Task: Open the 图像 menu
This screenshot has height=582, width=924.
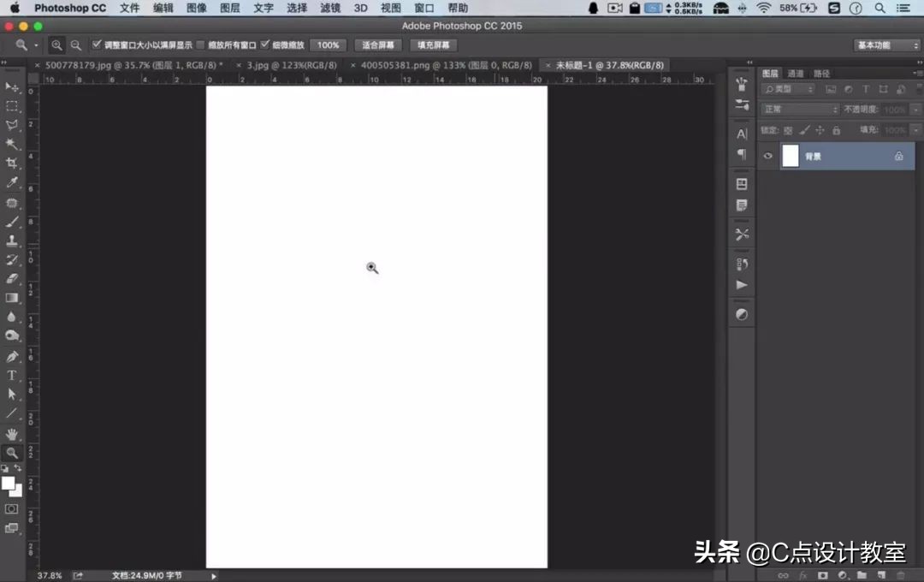Action: pyautogui.click(x=196, y=8)
